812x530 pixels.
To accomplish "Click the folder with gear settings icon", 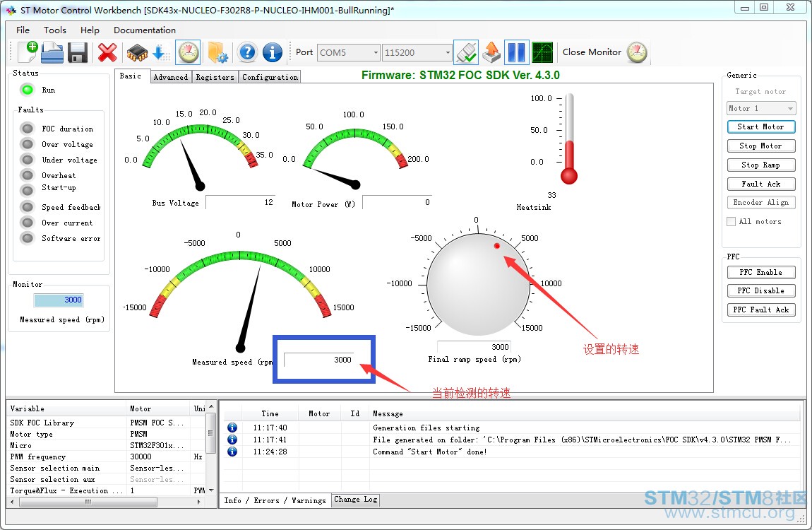I will (217, 52).
